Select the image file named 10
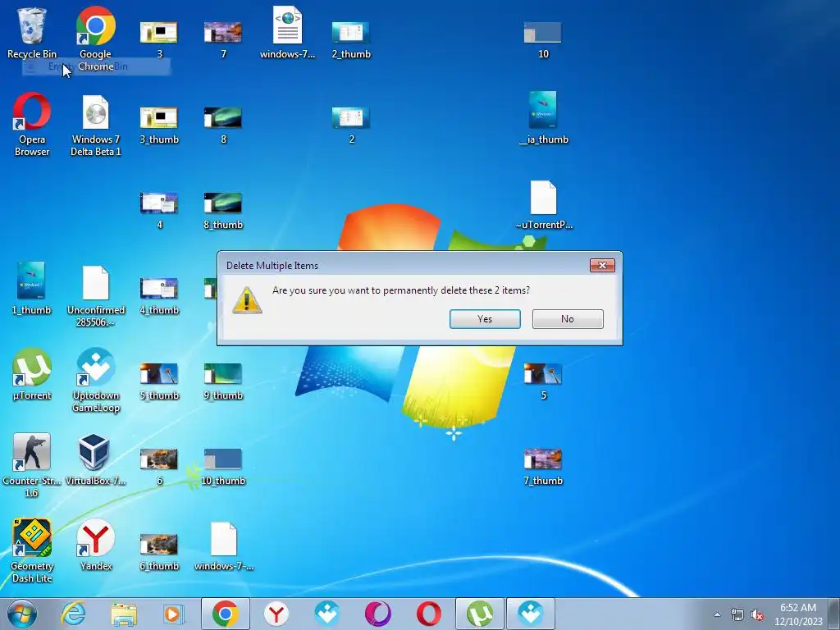The width and height of the screenshot is (840, 630). click(x=543, y=39)
